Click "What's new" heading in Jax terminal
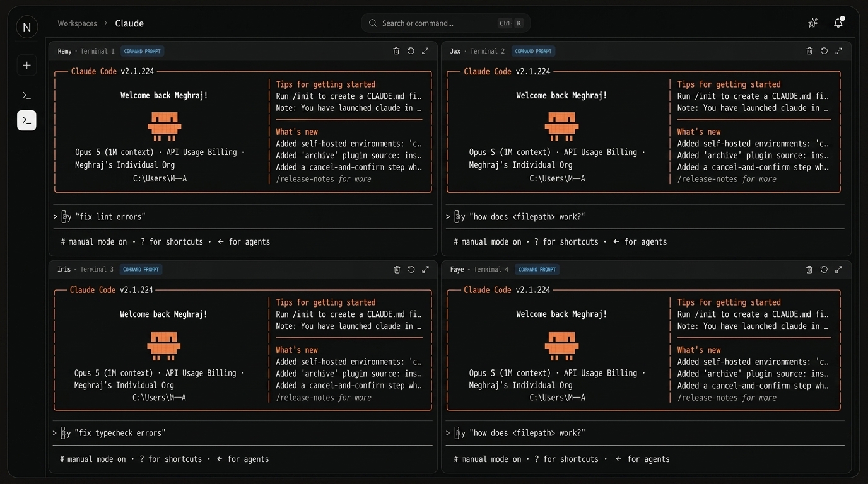This screenshot has height=484, width=868. 699,132
